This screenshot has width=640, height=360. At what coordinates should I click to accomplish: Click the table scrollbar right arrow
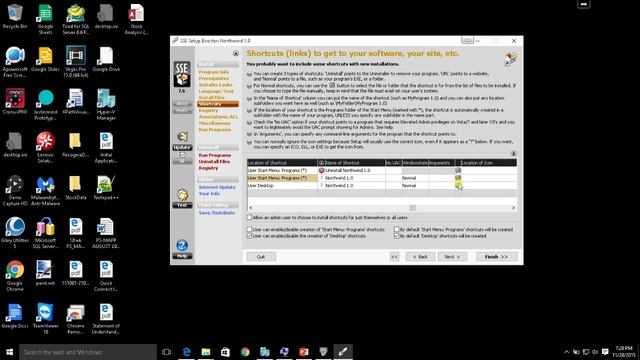pos(513,208)
